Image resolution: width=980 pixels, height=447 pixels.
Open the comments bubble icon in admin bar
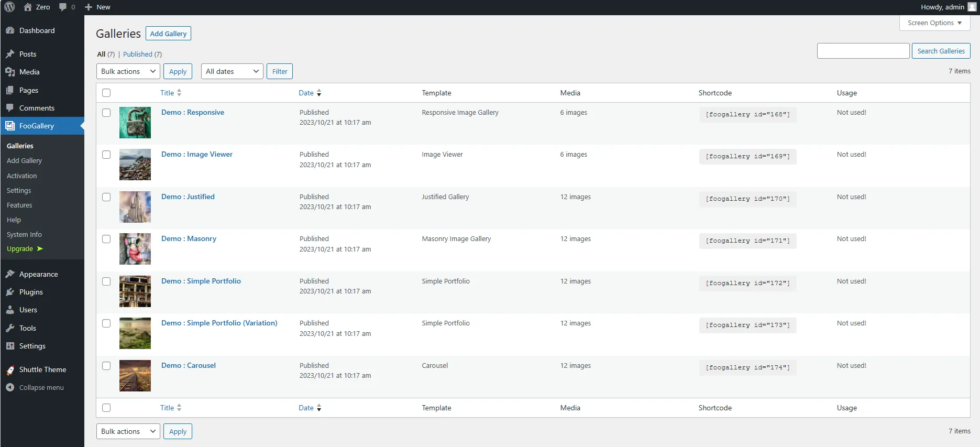63,7
